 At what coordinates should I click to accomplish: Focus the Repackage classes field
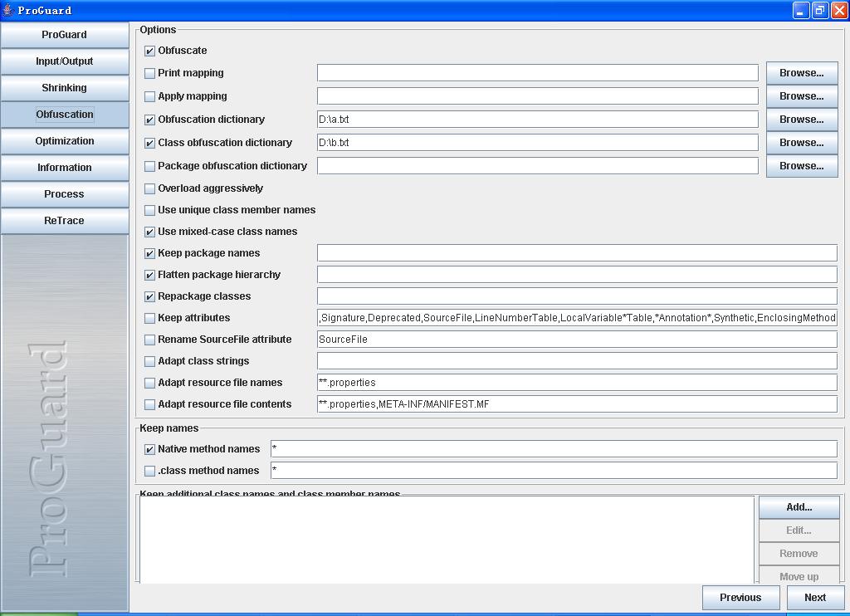[578, 296]
